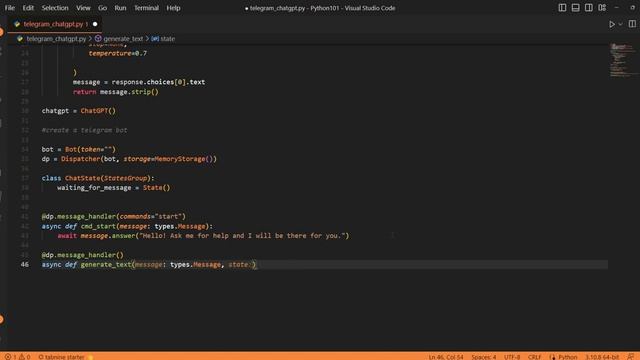Click the 'class ChatState(StatesGroup):' line
Screen dimensions: 640x360
(98, 178)
